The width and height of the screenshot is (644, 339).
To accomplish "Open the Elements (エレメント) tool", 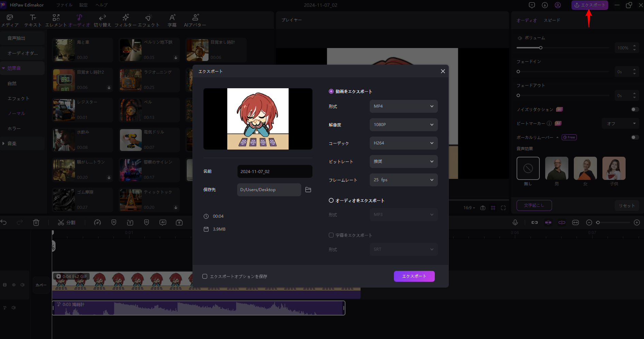I will (56, 21).
